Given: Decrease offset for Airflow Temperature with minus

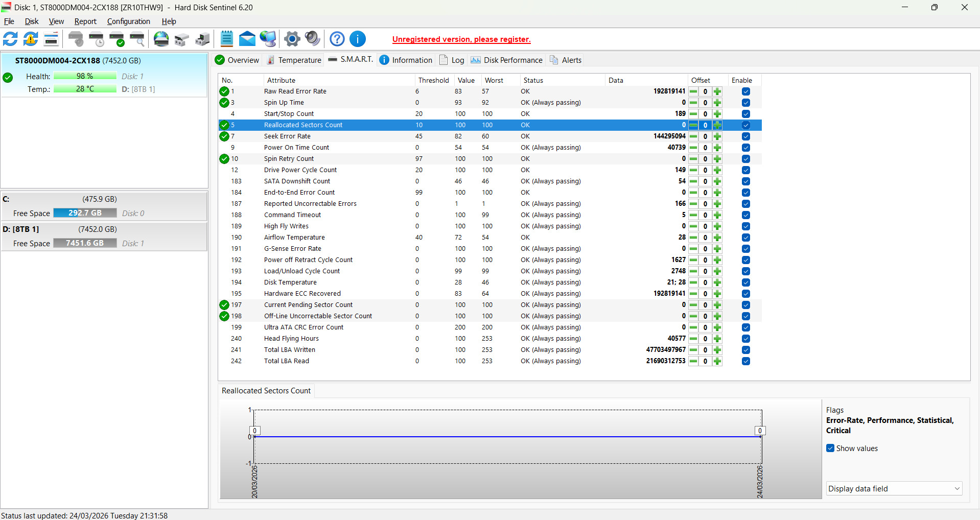Looking at the screenshot, I should click(693, 238).
